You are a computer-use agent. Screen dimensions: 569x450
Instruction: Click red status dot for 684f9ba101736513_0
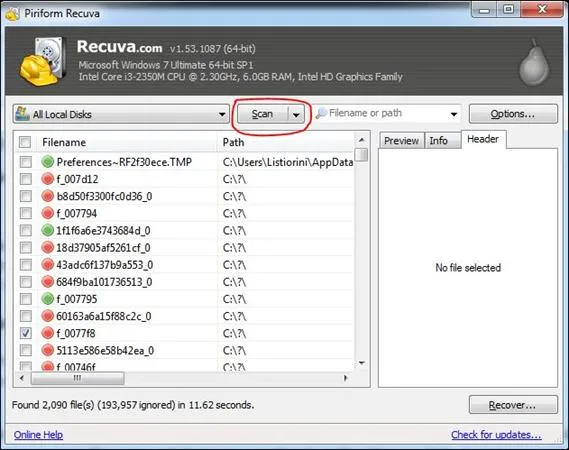(48, 282)
